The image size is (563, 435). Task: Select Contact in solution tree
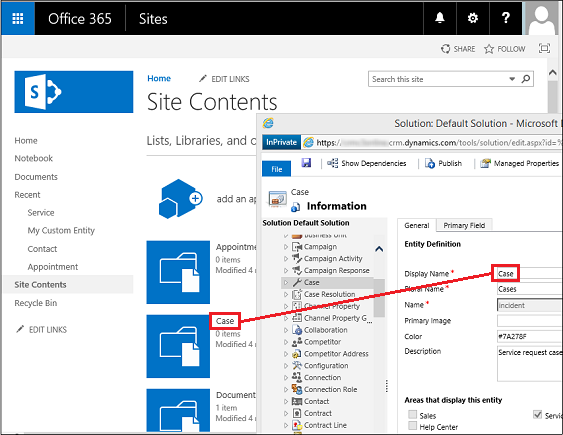316,401
